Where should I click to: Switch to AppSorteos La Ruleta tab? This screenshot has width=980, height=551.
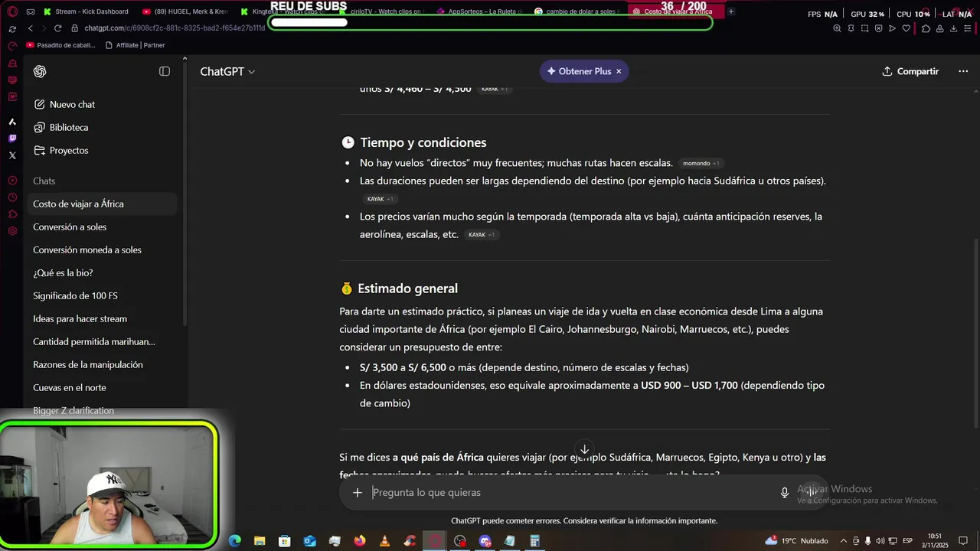click(479, 11)
